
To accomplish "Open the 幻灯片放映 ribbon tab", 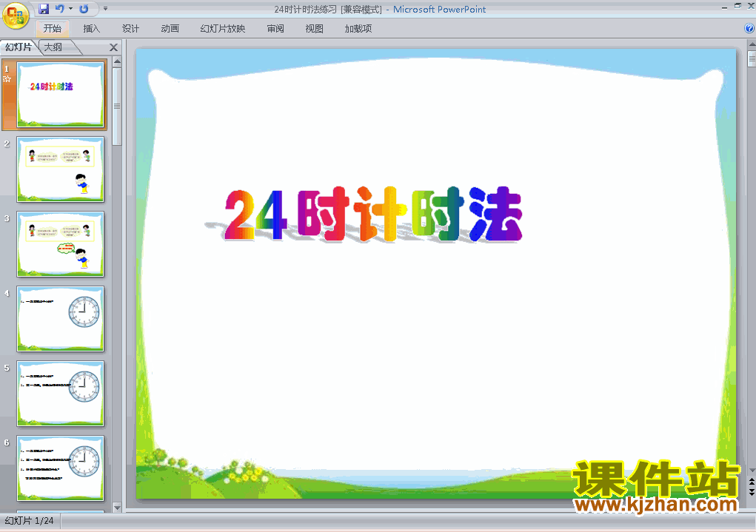I will tap(223, 28).
